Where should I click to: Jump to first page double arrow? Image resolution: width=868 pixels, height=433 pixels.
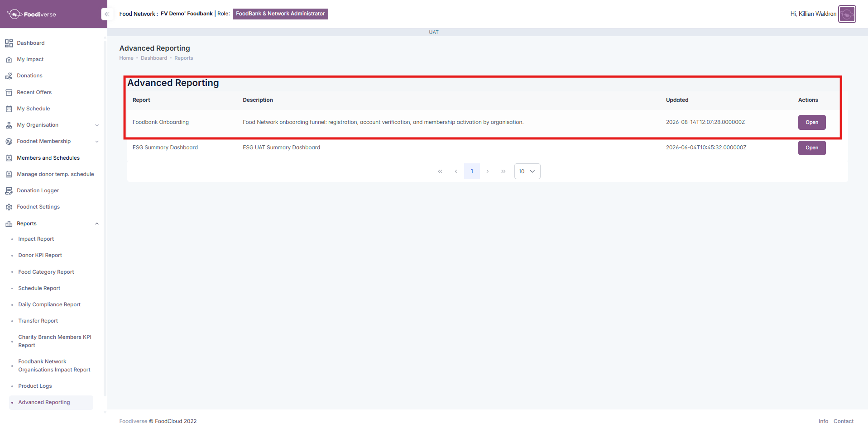440,171
